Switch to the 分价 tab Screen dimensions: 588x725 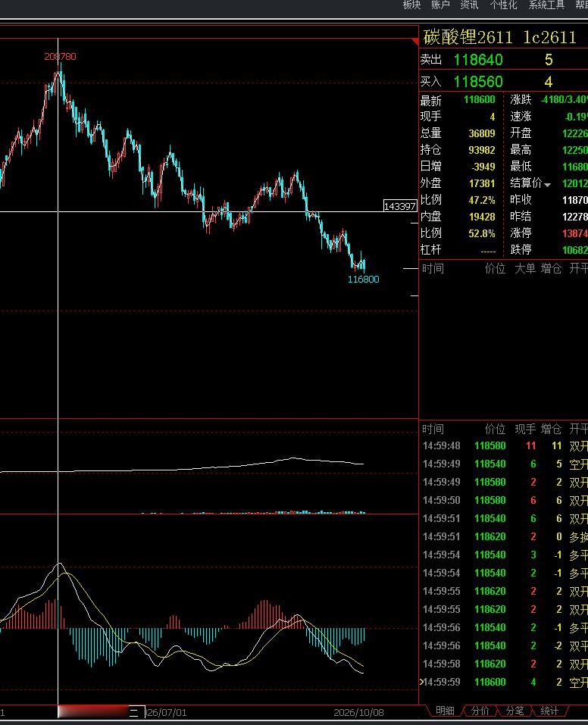pyautogui.click(x=480, y=711)
